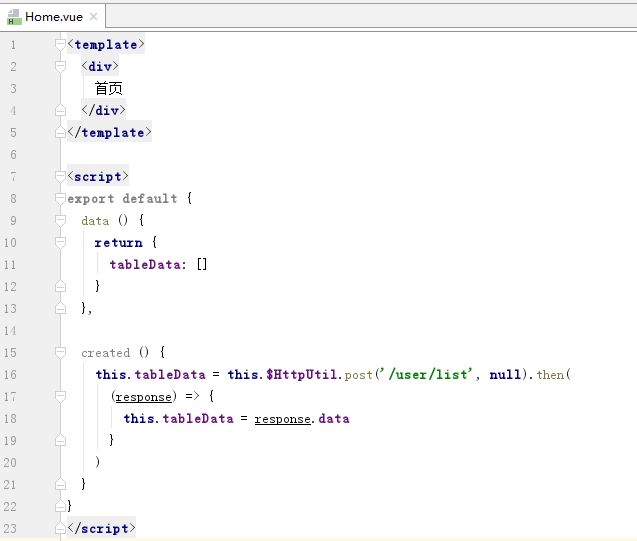Click the empty array brackets on line 11
The image size is (637, 541).
tap(202, 264)
